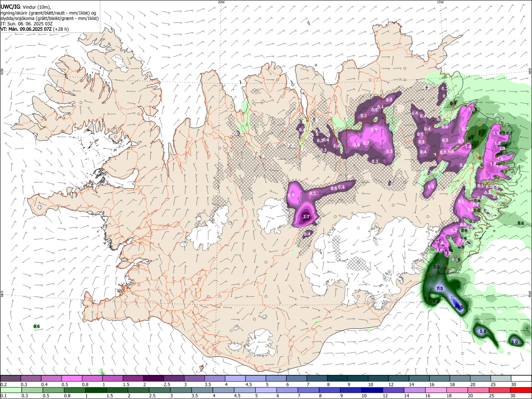Click the 2.7 snowfall value on the map
The width and height of the screenshot is (532, 399).
click(x=306, y=217)
